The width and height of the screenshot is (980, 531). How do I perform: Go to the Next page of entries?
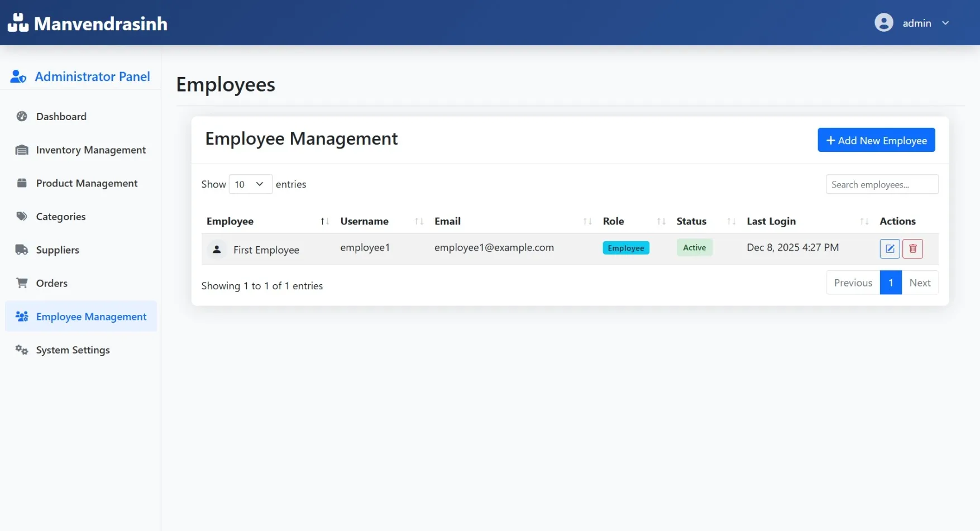click(920, 283)
